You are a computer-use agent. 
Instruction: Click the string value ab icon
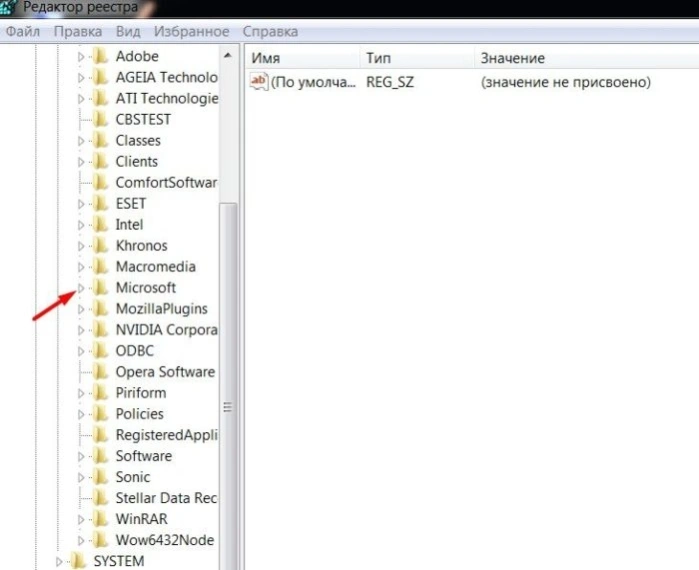(259, 82)
